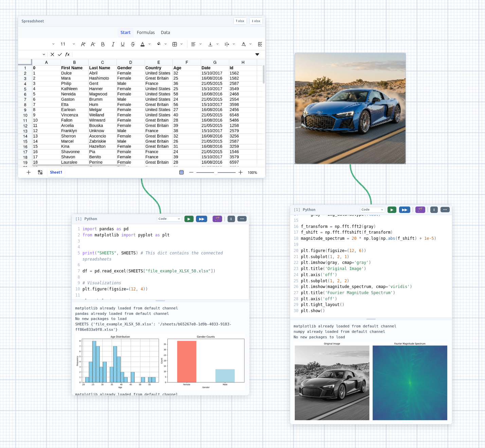
Task: Apply the font color (underlined A) button
Action: pos(143,44)
